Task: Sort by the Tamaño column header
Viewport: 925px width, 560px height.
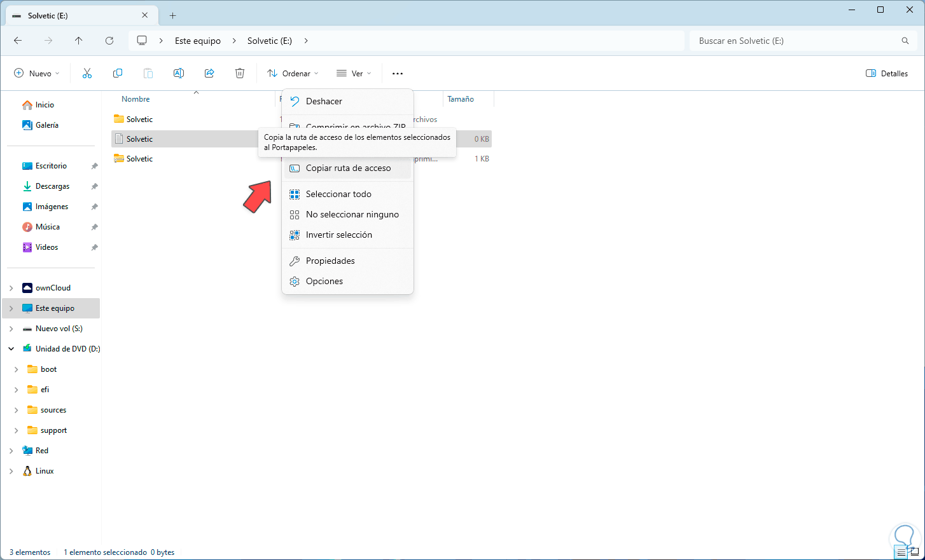Action: [x=461, y=99]
